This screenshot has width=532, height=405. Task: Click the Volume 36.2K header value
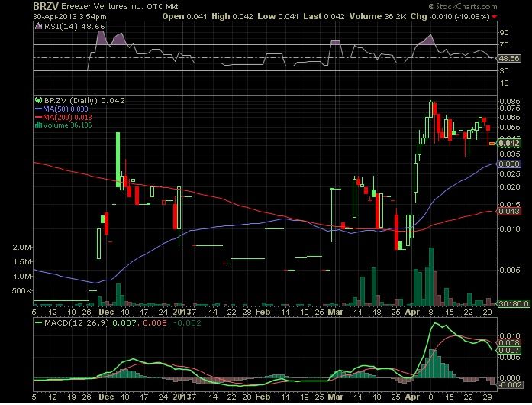(x=378, y=16)
